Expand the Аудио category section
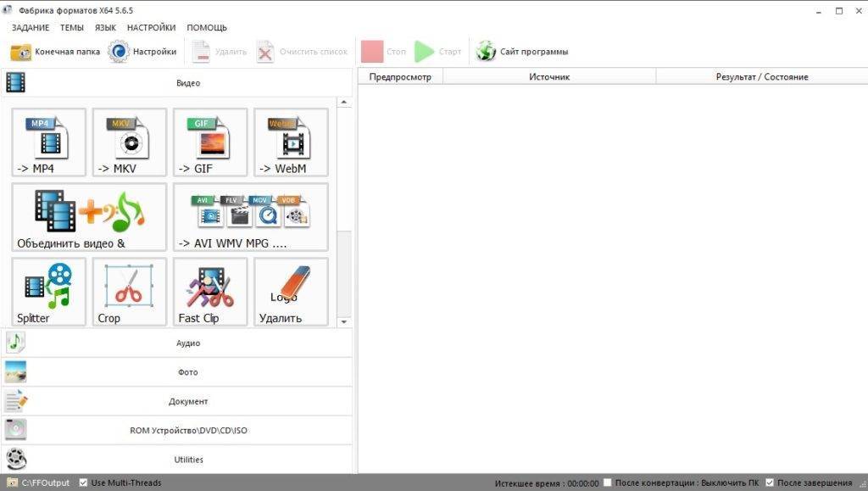The width and height of the screenshot is (868, 491). point(187,343)
